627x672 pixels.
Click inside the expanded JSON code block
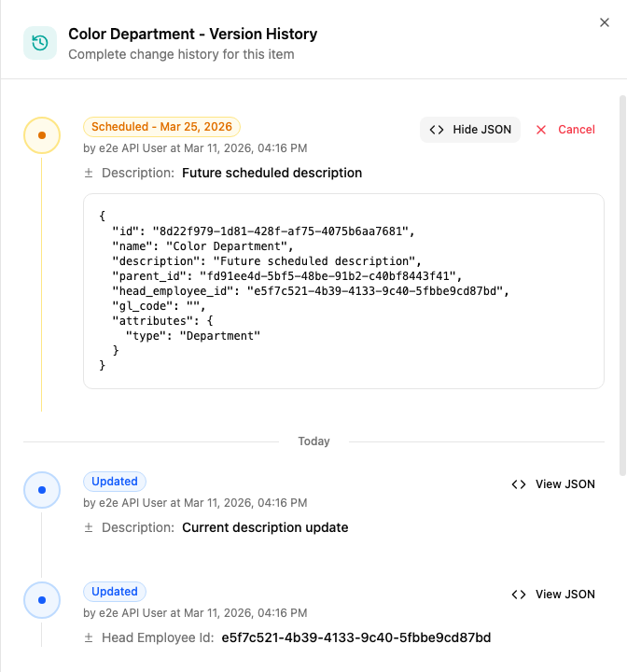343,291
